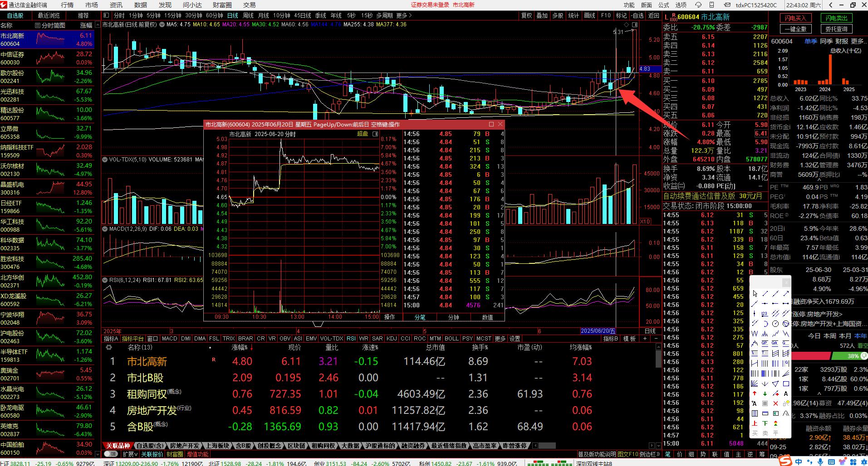Pick the rectangle drawing tool

(786, 383)
